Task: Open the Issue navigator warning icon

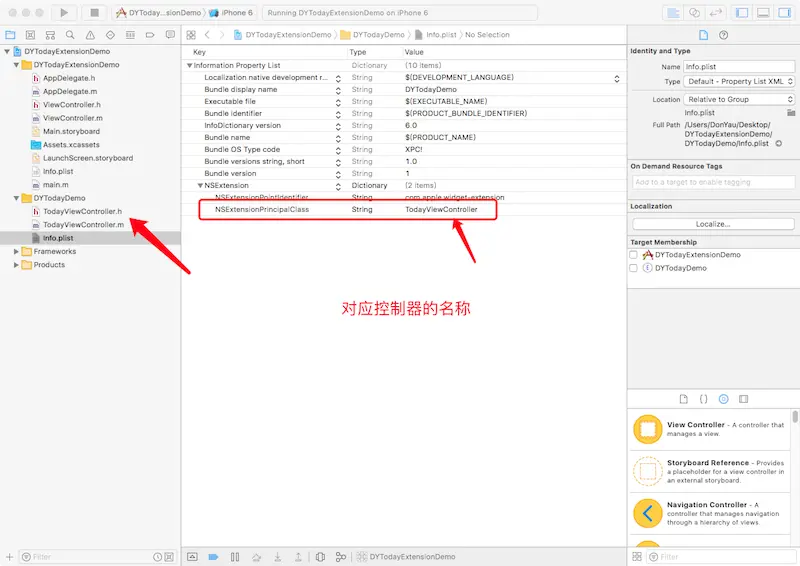Action: (x=90, y=35)
